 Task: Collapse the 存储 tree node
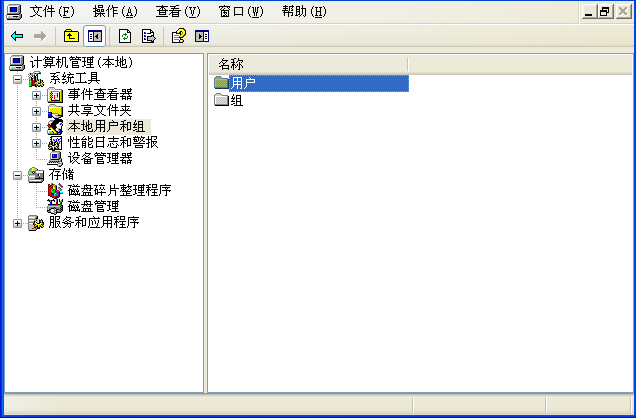click(x=17, y=175)
